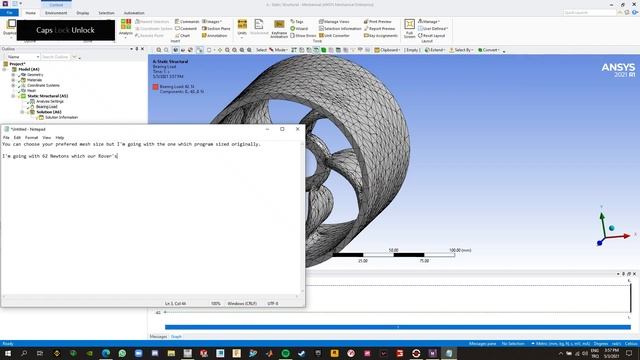This screenshot has height=360, width=640.
Task: Select Solution Information tree item
Action: pos(61,117)
